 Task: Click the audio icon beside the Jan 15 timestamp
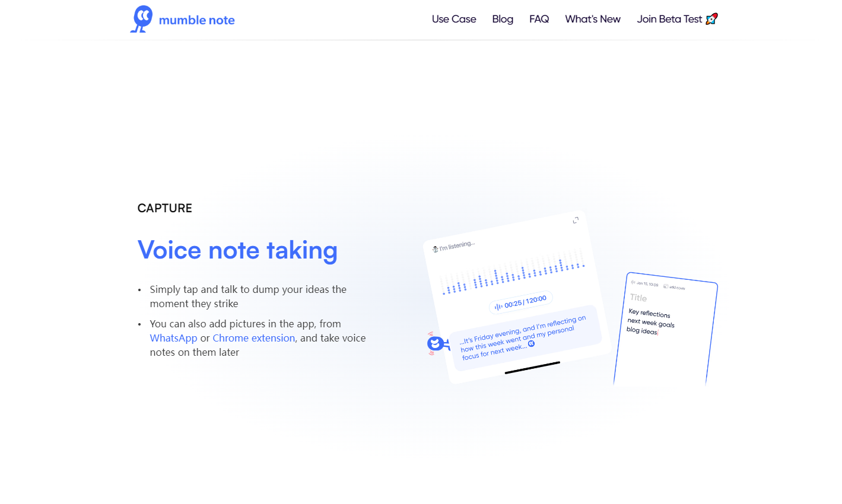click(x=633, y=282)
